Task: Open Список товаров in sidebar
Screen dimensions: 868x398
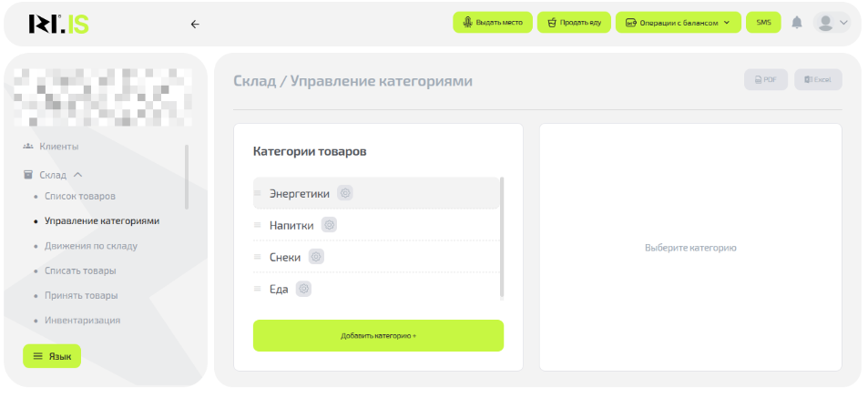Action: (x=80, y=196)
